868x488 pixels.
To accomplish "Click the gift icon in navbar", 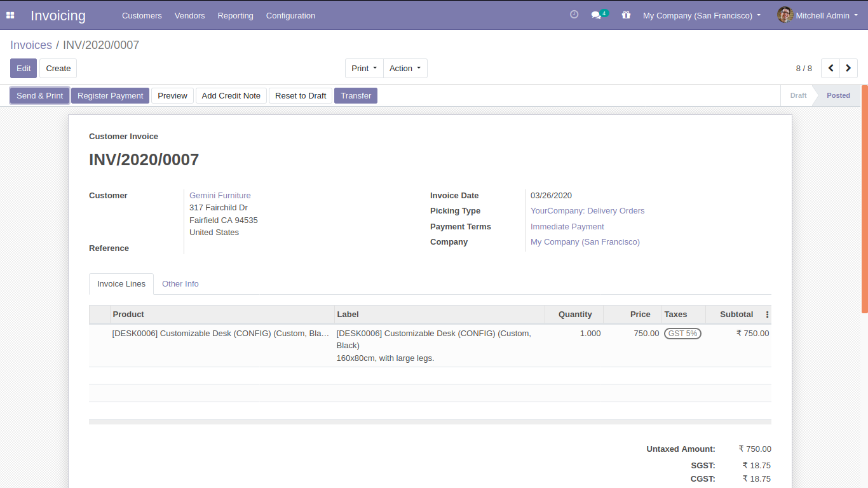I will (626, 15).
